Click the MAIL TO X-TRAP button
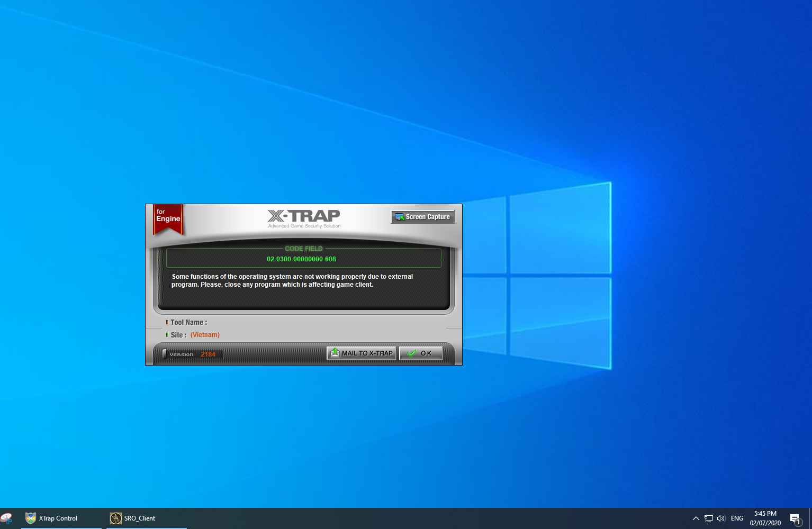The height and width of the screenshot is (529, 812). pos(362,353)
